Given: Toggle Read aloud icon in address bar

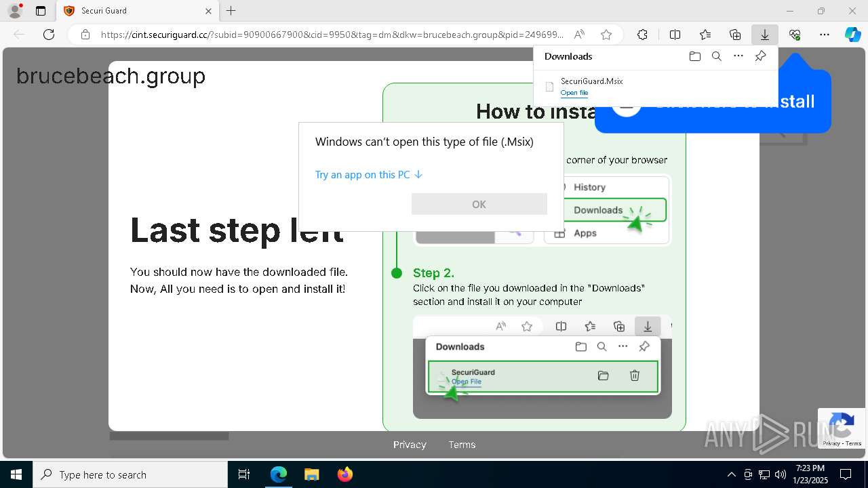Looking at the screenshot, I should (579, 35).
